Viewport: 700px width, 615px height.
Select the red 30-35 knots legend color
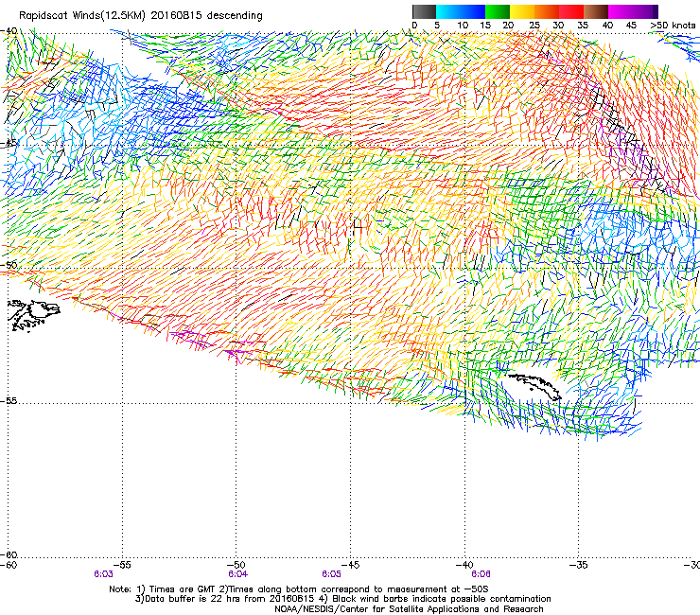click(571, 11)
